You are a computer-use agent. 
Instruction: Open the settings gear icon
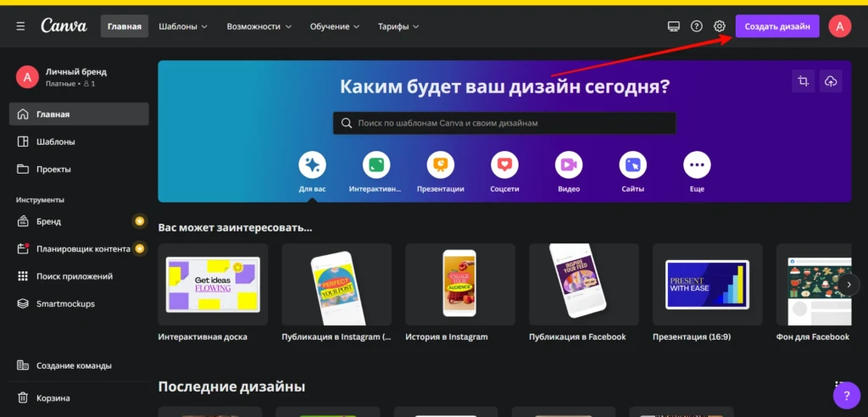pyautogui.click(x=719, y=26)
